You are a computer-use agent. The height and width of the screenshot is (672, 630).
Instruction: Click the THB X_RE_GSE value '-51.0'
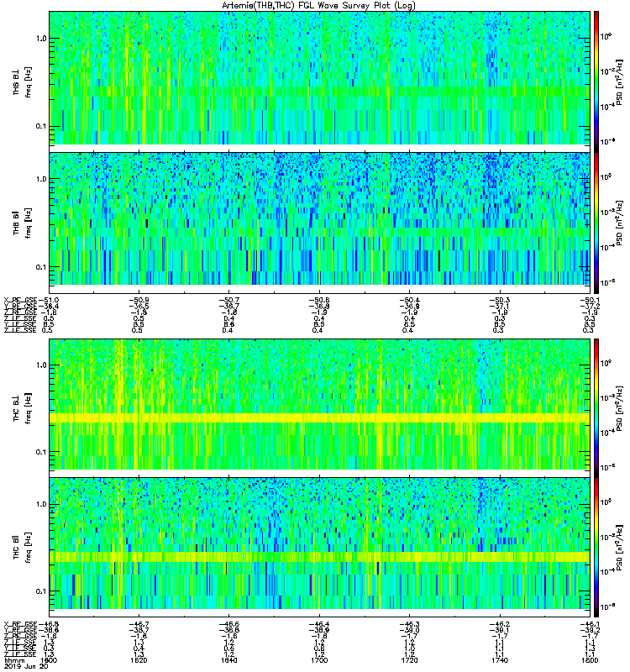point(49,300)
